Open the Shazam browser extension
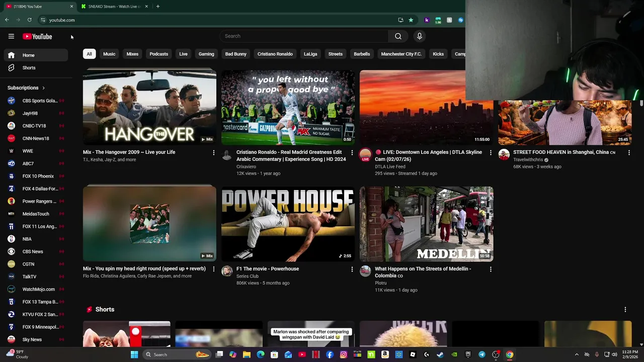The width and height of the screenshot is (644, 362). click(x=460, y=20)
